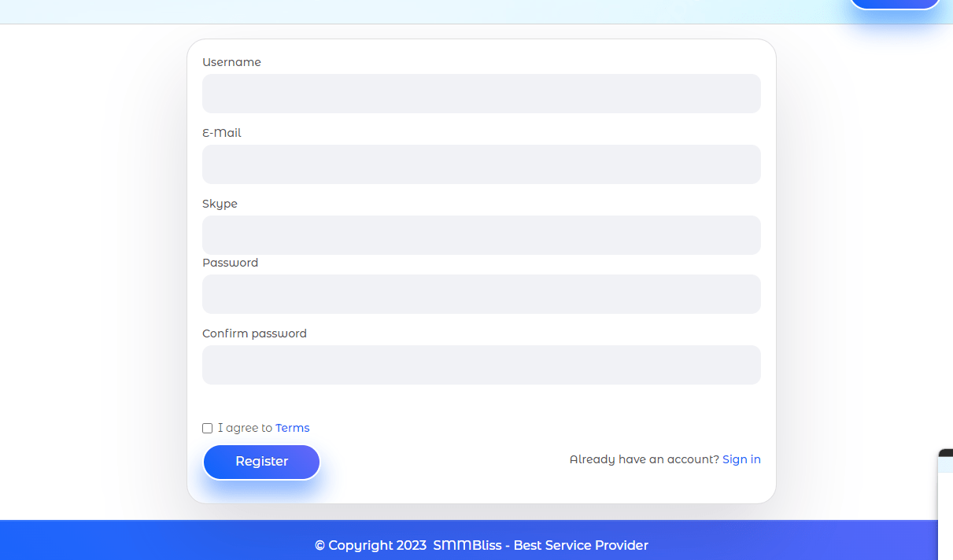Open the popup widget at bottom-right edge
Screen dimensions: 953x560
point(945,503)
